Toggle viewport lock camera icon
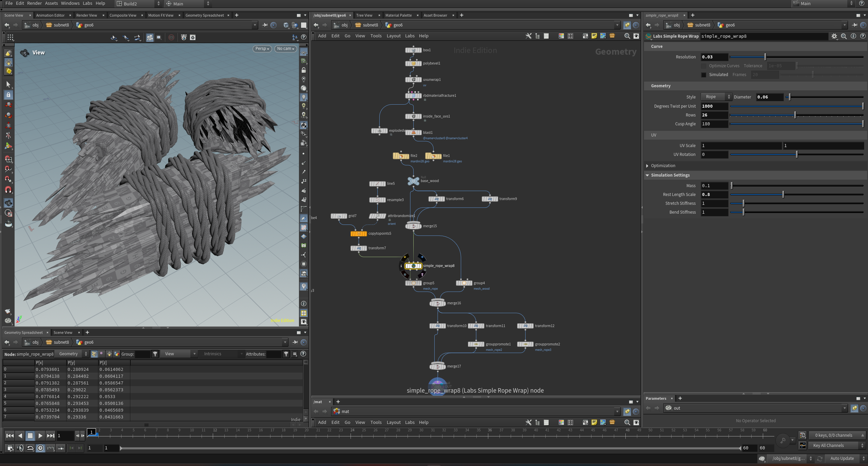This screenshot has width=868, height=466. click(304, 70)
